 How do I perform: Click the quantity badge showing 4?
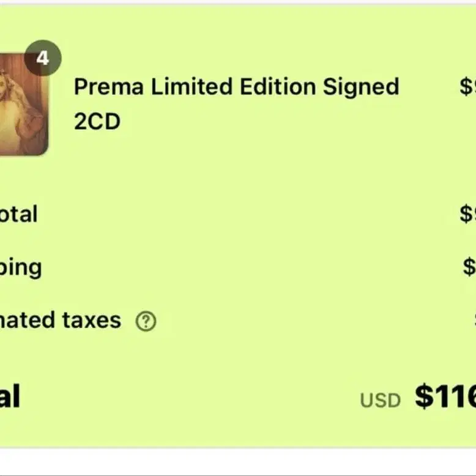tap(42, 59)
